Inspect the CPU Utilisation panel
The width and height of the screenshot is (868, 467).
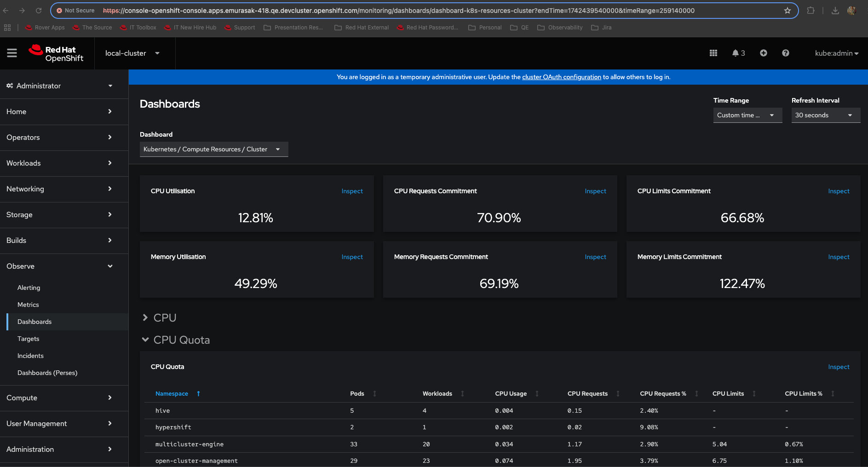[352, 191]
